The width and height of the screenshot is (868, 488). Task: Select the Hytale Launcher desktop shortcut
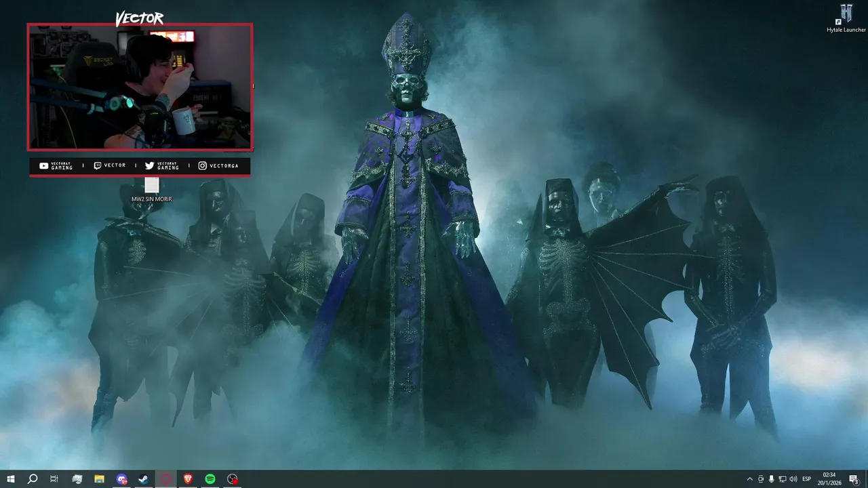[846, 18]
